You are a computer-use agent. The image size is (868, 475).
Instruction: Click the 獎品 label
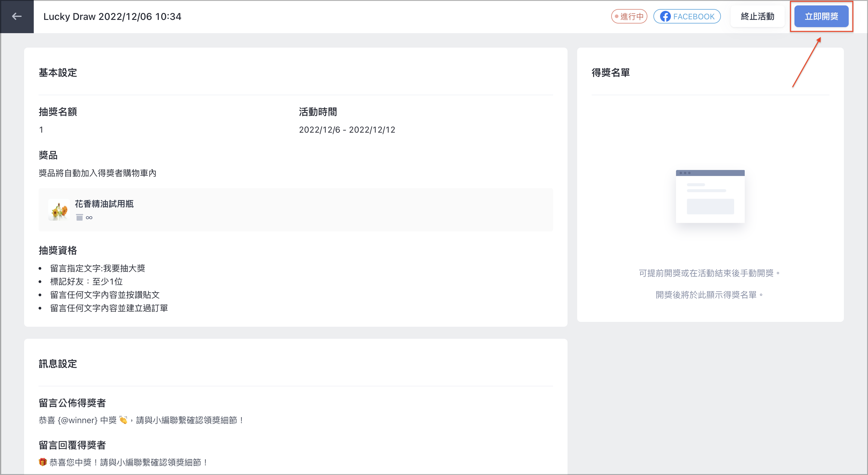[48, 155]
